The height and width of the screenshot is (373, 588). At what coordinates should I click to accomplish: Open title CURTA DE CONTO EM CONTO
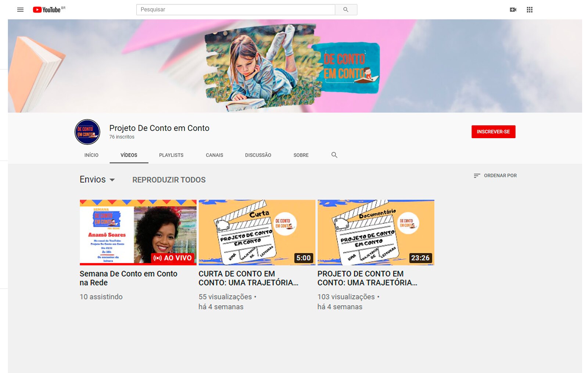[248, 278]
